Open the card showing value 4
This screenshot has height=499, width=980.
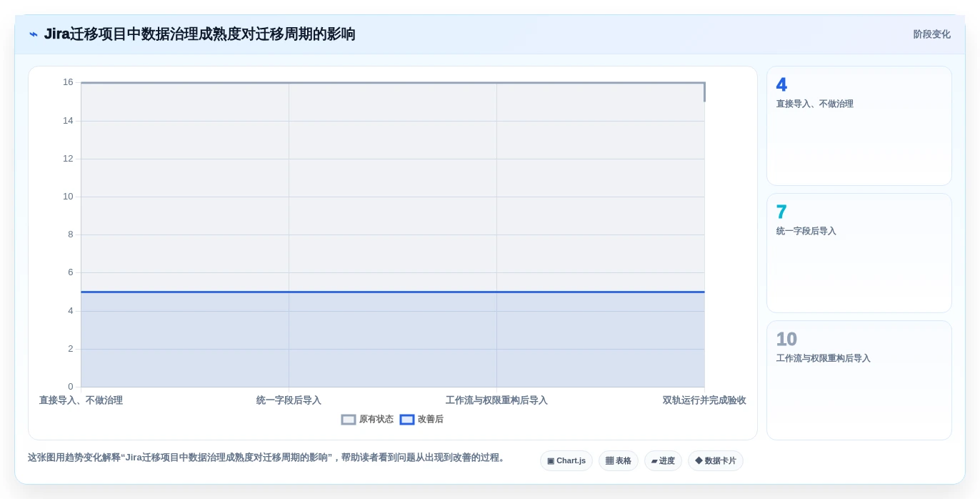(x=859, y=126)
